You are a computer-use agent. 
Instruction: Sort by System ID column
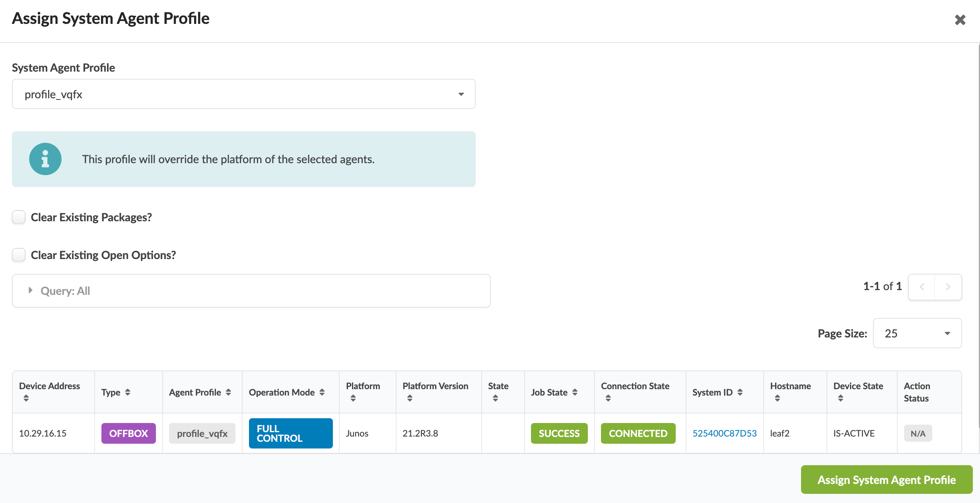click(740, 392)
